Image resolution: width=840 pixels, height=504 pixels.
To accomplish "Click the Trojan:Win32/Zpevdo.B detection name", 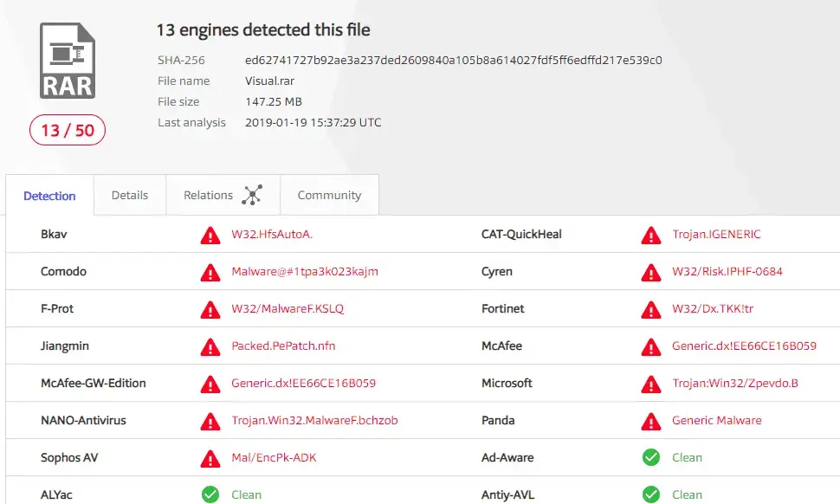I will (734, 384).
